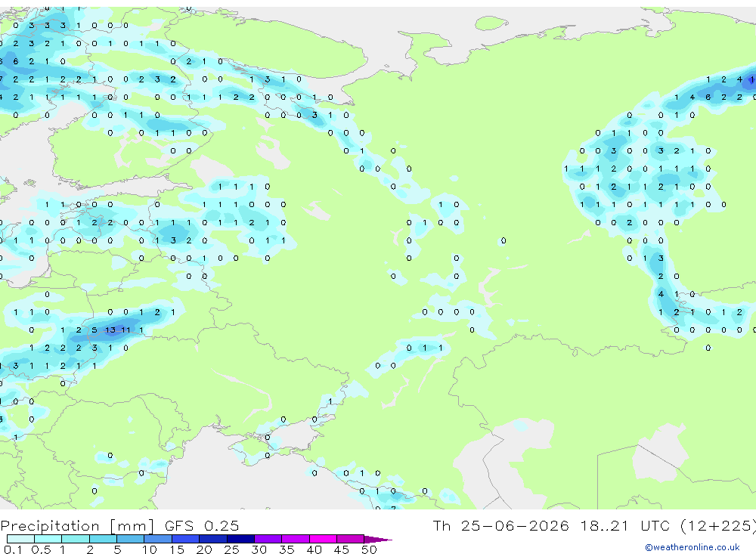Screen dimensions: 756x554
Task: Click the '50' legend scale label
Action: (x=369, y=549)
